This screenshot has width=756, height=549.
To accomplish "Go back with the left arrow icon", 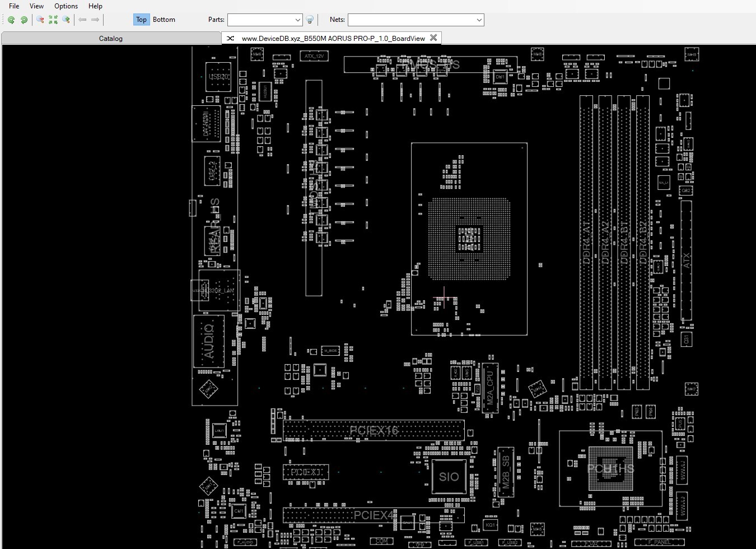I will pos(82,20).
